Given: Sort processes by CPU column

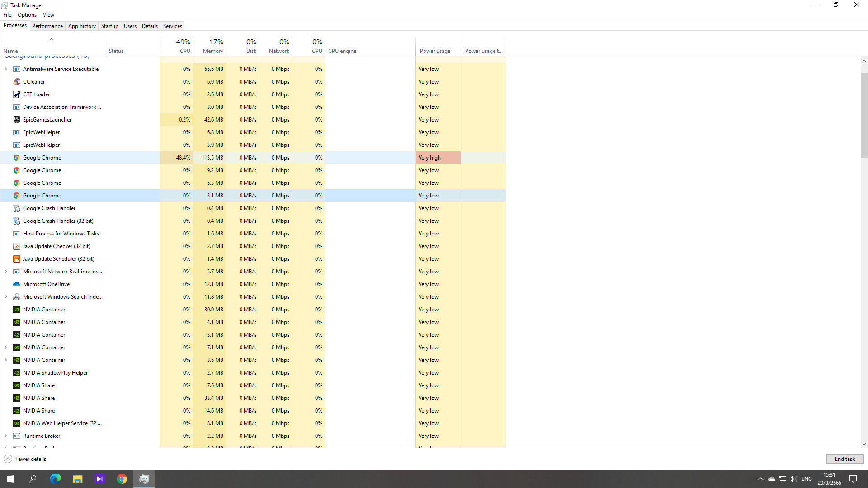Looking at the screenshot, I should [177, 47].
